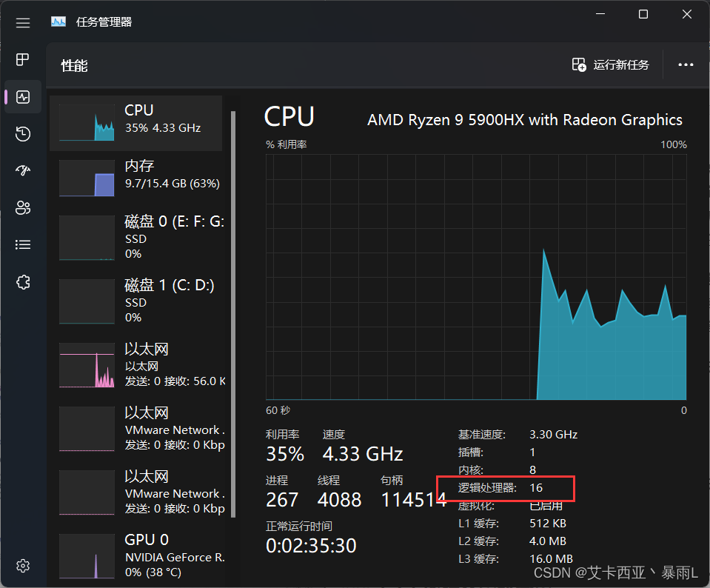
Task: Select 磁盘 1 (C: D:) item
Action: 135,301
